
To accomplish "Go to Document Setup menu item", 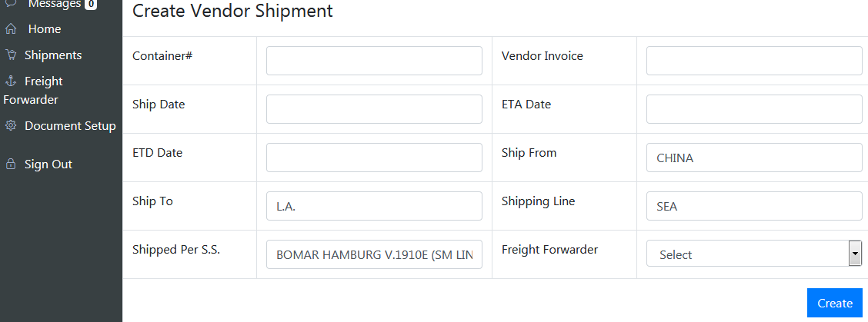I will click(x=70, y=126).
